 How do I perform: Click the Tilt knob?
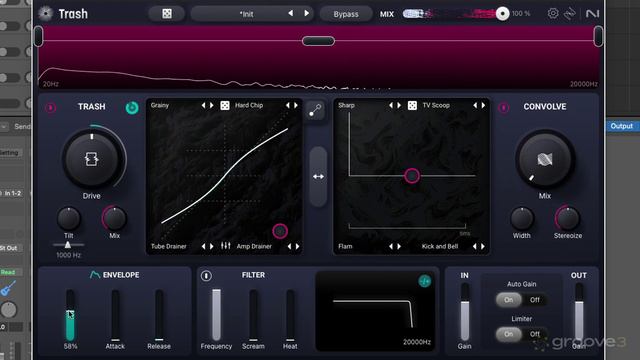pos(69,219)
